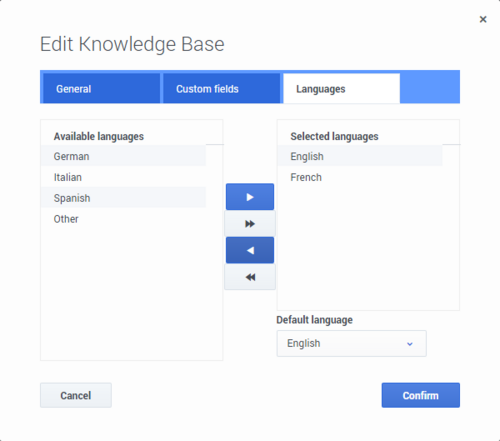This screenshot has height=441, width=500.
Task: Pick Other in Available languages list
Action: pos(123,219)
